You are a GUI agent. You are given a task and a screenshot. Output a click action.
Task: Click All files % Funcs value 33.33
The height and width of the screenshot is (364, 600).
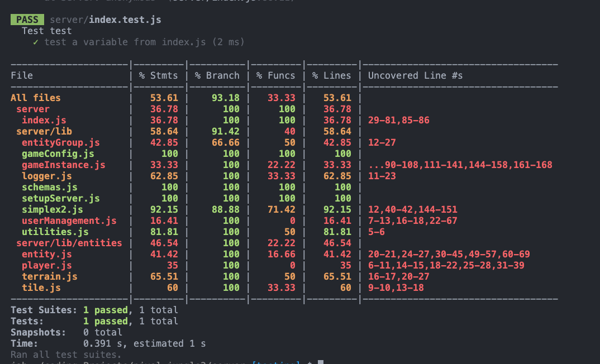281,98
